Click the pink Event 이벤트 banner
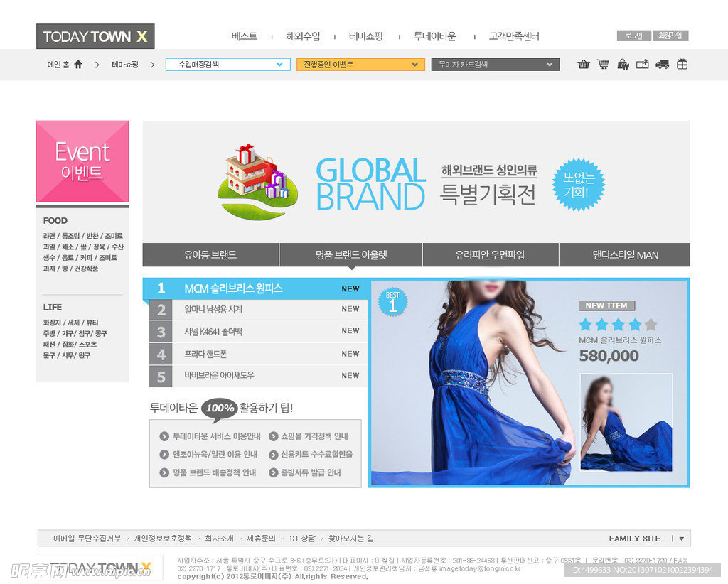The height and width of the screenshot is (584, 728). (82, 161)
